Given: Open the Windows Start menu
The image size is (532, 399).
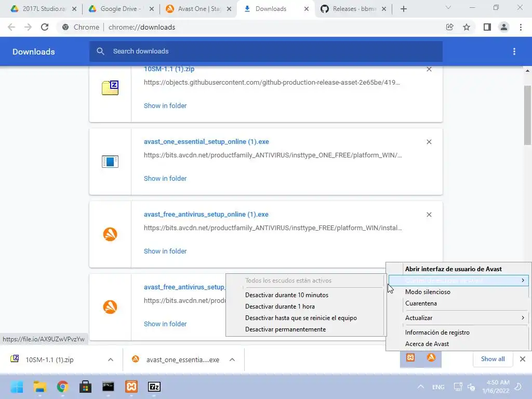Looking at the screenshot, I should pyautogui.click(x=17, y=387).
